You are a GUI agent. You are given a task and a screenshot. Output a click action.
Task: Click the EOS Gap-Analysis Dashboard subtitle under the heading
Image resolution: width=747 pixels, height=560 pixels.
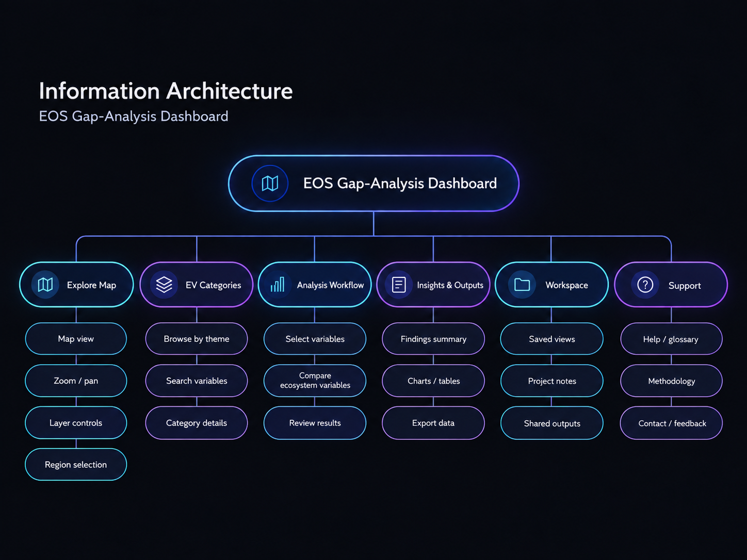134,117
